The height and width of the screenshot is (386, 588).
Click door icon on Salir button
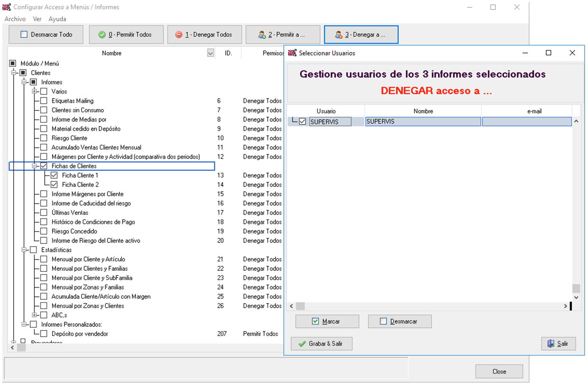(551, 344)
